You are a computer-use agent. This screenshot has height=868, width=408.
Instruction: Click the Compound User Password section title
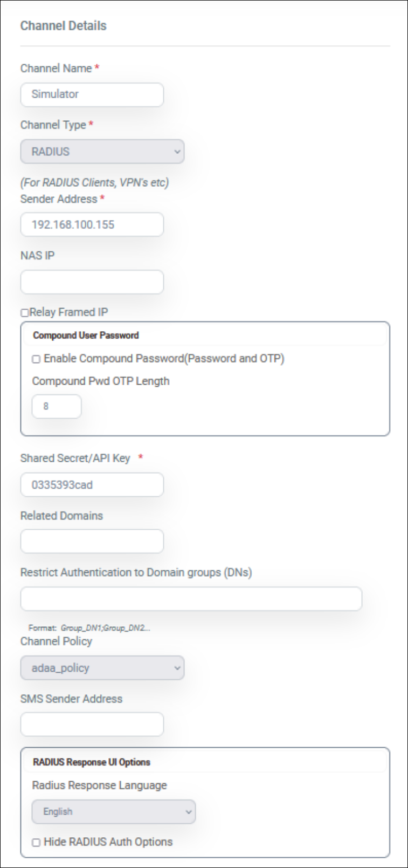[86, 335]
